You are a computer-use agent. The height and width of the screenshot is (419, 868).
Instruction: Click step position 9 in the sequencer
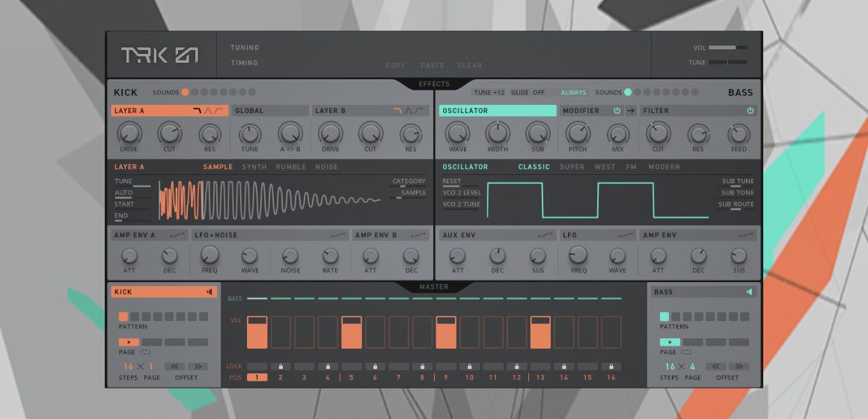click(446, 378)
